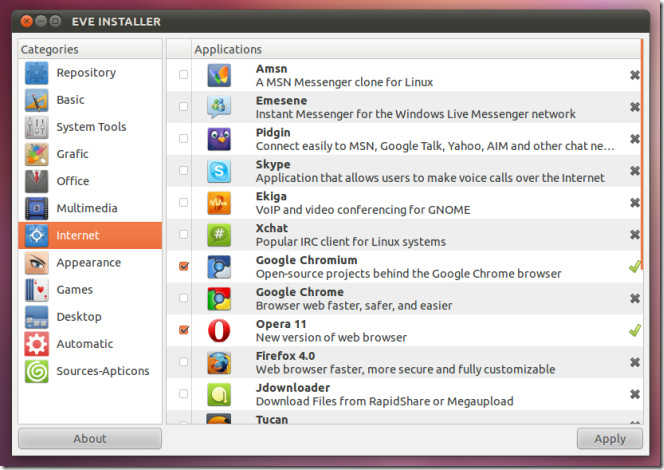Click the Tucan row at list bottom
664x470 pixels.
404,417
